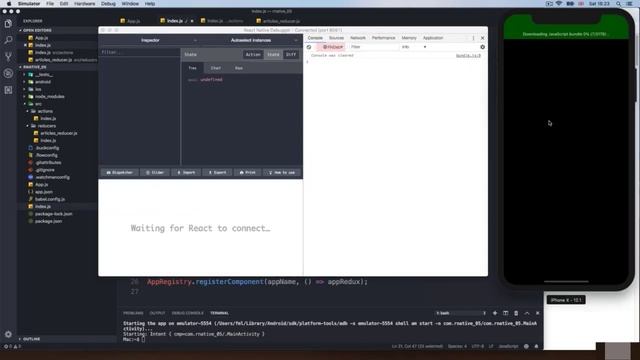Image resolution: width=640 pixels, height=360 pixels.
Task: Open the Network tab in DevTools
Action: 358,38
